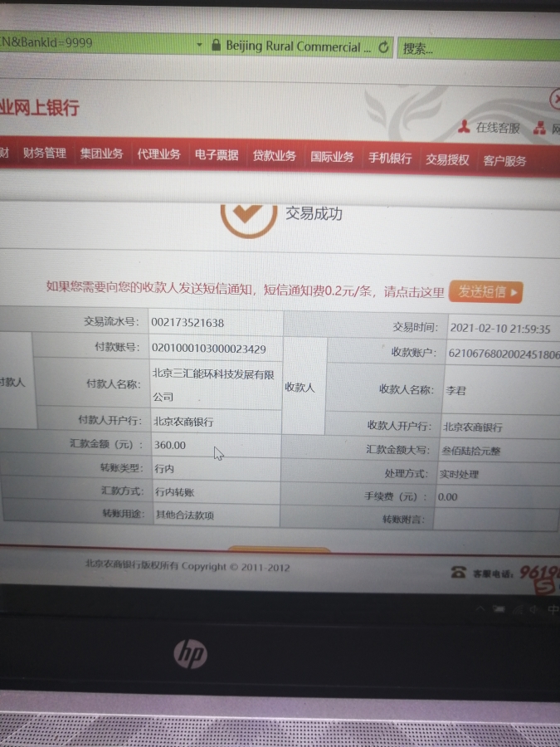Click the address bar lock icon
The width and height of the screenshot is (560, 747).
point(217,45)
